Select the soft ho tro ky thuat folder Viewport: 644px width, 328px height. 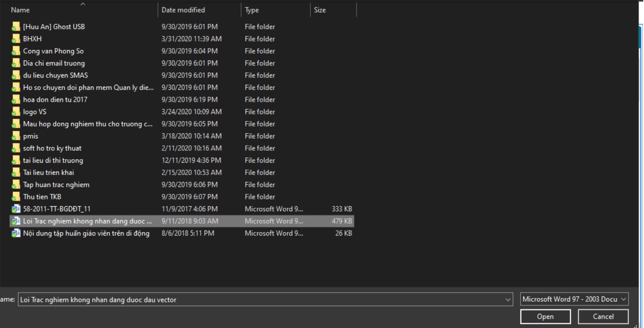coord(52,148)
